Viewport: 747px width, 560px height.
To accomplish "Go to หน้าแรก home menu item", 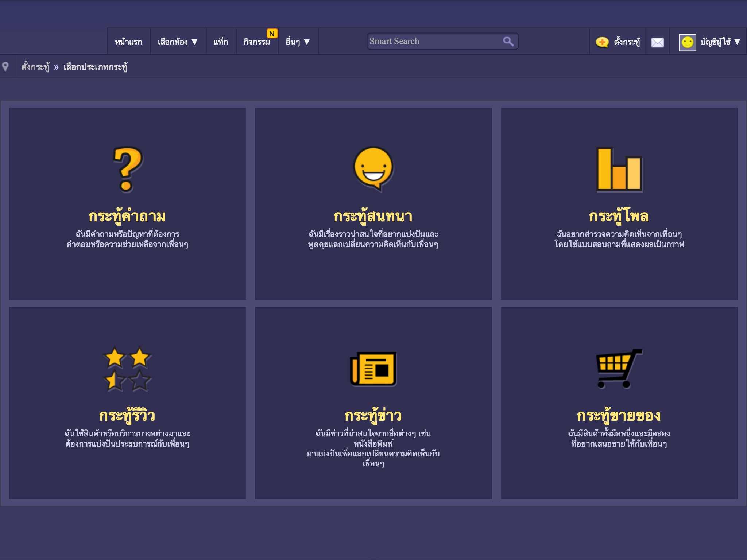I will (128, 42).
